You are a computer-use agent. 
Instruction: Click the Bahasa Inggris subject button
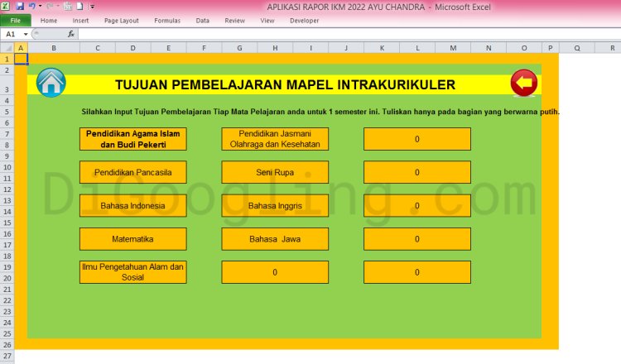pyautogui.click(x=275, y=205)
